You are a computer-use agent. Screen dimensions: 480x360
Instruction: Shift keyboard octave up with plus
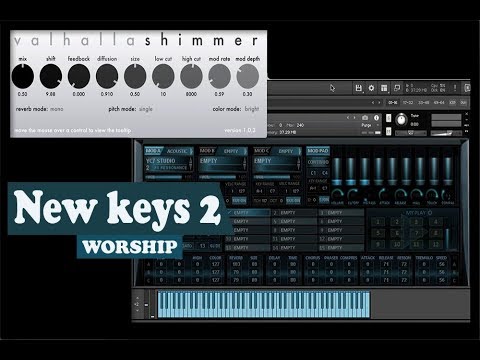(x=137, y=298)
